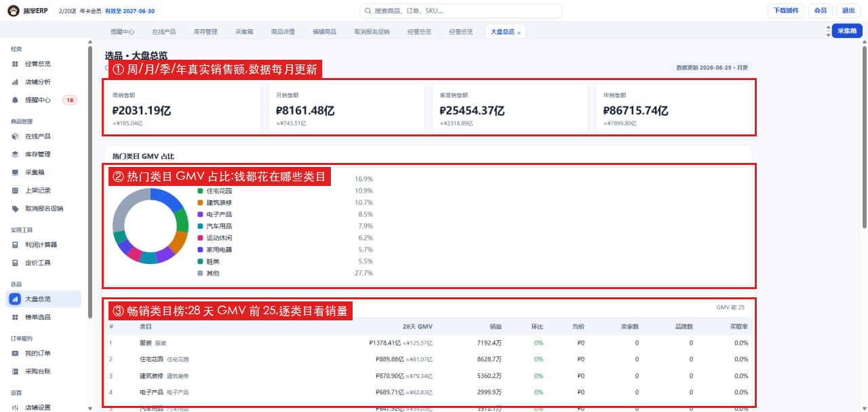
Task: Open 上架记录 list icon in sidebar
Action: 15,191
